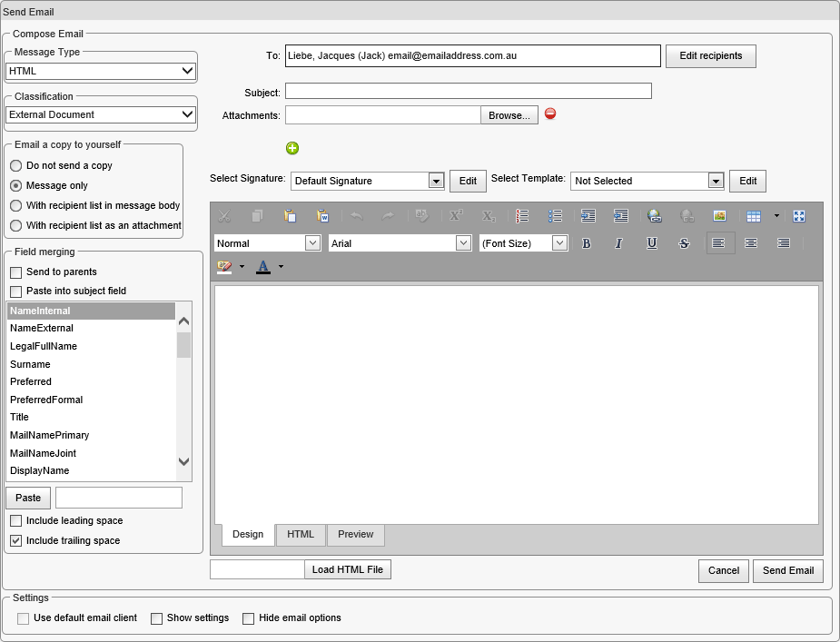Click the Paste from Word icon
Image resolution: width=840 pixels, height=642 pixels.
(x=322, y=216)
